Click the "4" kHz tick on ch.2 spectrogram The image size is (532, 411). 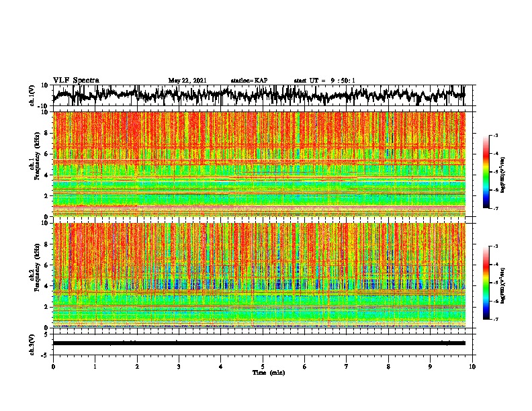click(x=47, y=286)
